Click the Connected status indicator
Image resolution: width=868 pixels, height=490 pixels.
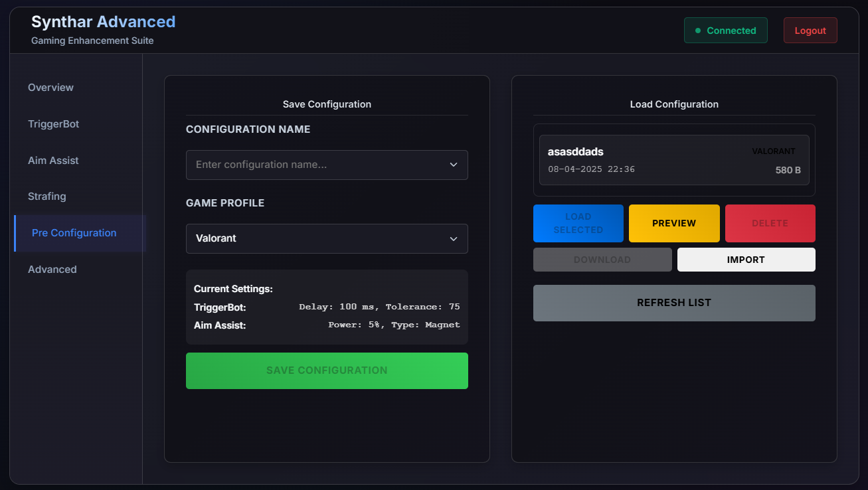coord(726,31)
